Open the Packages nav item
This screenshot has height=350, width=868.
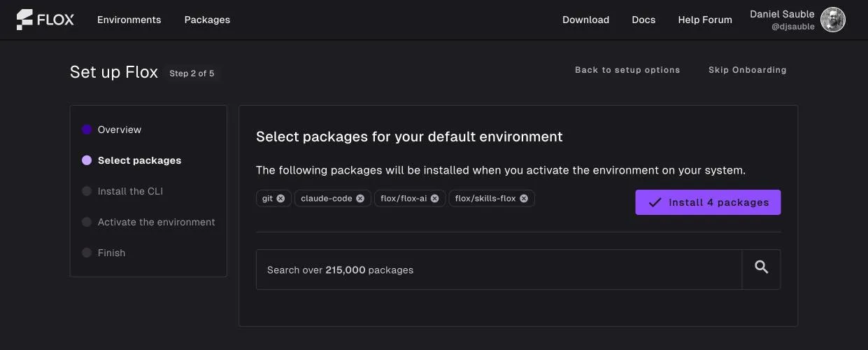[x=207, y=20]
